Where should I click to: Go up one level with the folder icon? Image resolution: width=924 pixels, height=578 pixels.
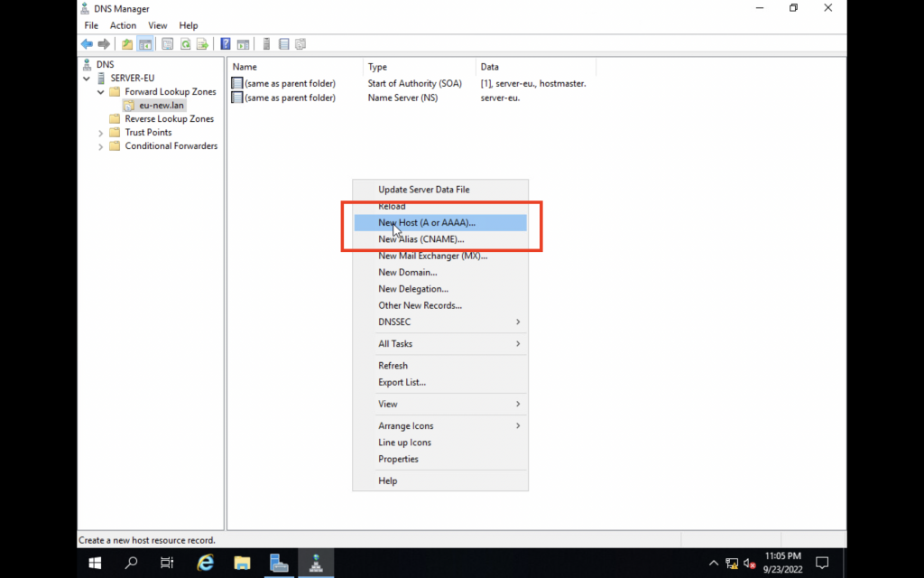[126, 44]
